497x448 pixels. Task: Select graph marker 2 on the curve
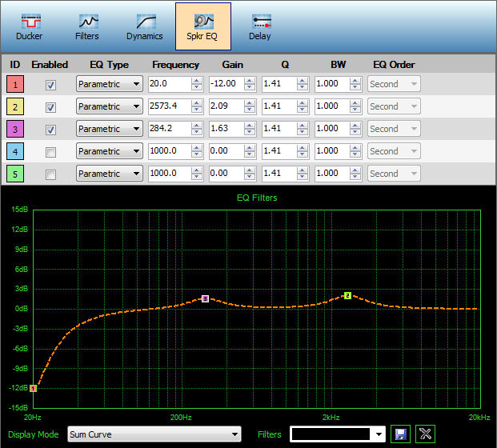click(347, 296)
